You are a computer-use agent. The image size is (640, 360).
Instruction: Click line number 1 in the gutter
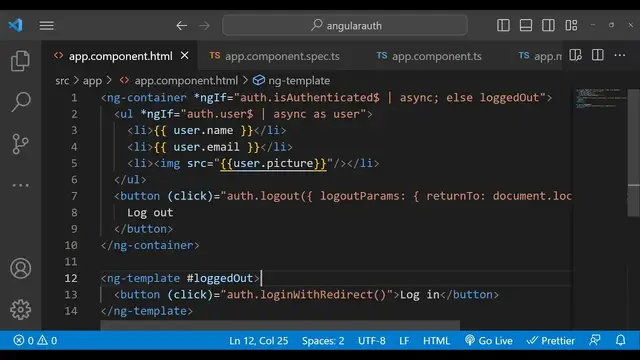(74, 98)
